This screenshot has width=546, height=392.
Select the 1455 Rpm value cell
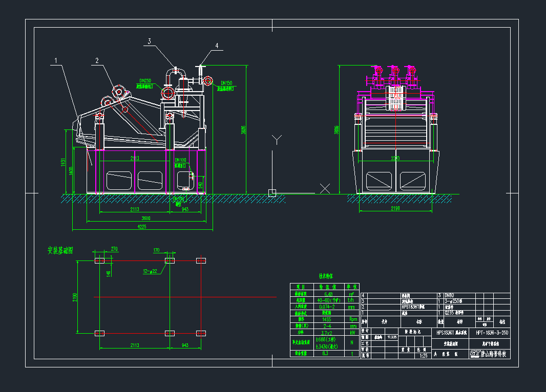click(x=325, y=319)
